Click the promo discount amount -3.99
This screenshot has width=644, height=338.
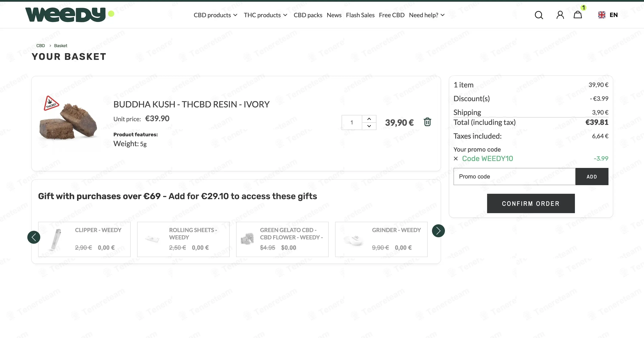point(601,158)
